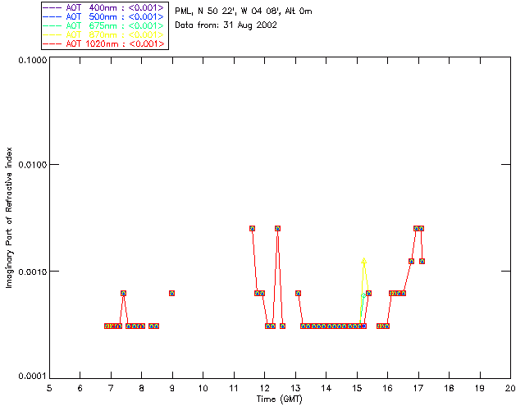Screen dimensions: 525x420
Task: Click the x-axis tick label 5
Action: 49,388
